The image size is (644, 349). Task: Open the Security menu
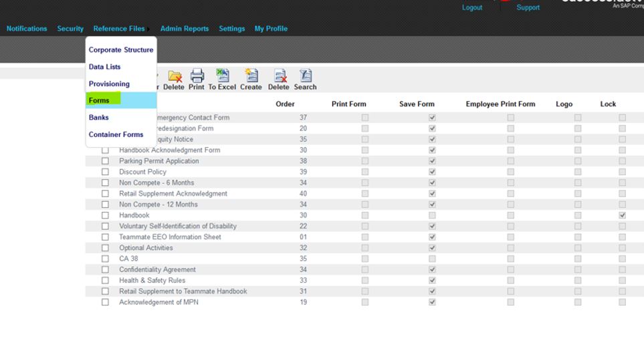click(70, 29)
